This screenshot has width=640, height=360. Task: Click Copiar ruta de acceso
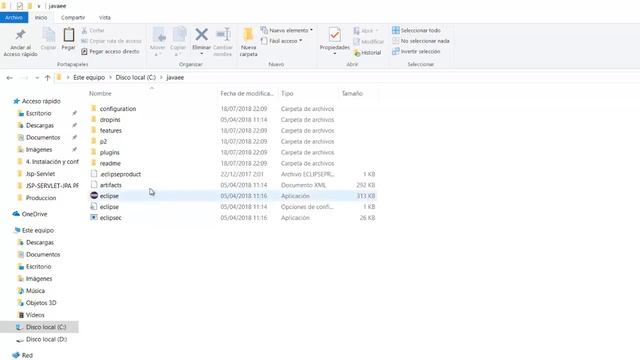tap(111, 41)
